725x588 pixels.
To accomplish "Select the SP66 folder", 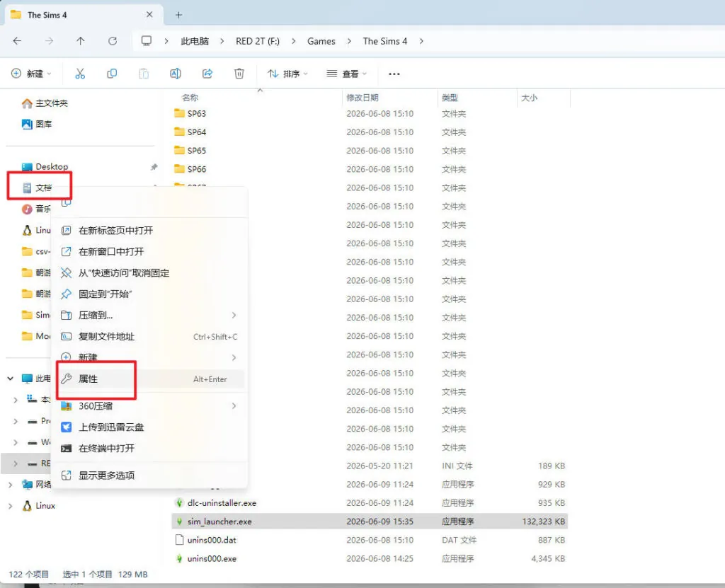I will coord(190,168).
